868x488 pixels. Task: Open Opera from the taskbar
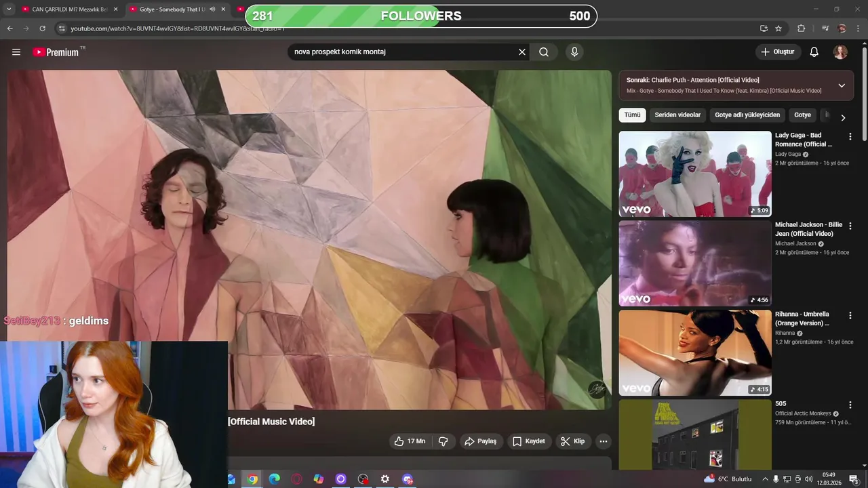coord(296,479)
